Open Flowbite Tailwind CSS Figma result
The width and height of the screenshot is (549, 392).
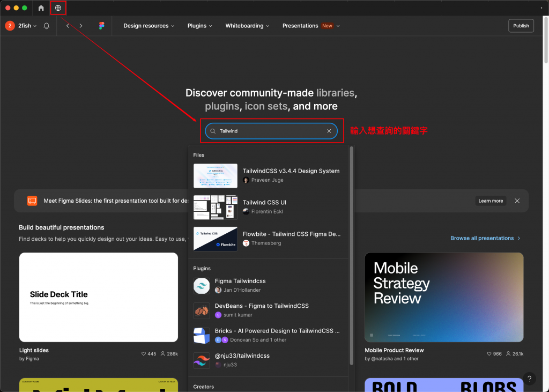[x=269, y=239]
